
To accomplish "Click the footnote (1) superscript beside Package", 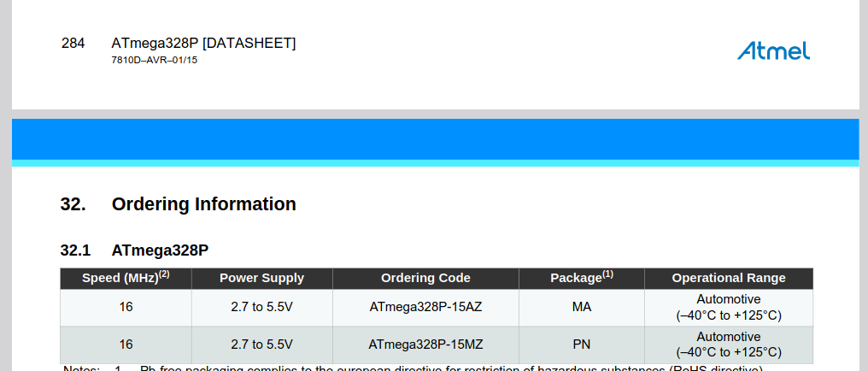I will pos(607,274).
